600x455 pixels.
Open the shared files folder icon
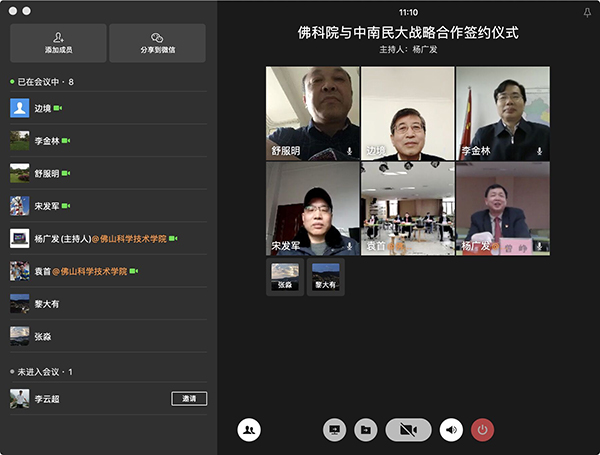click(366, 430)
